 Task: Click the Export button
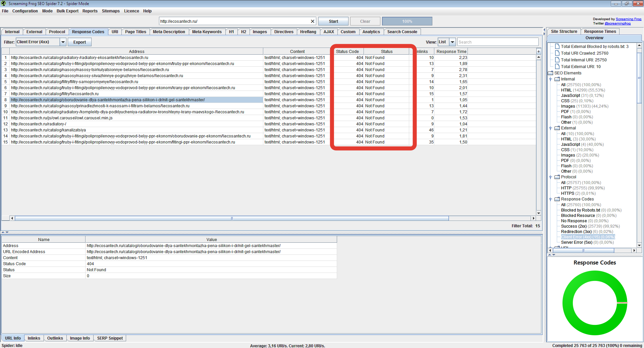(x=79, y=42)
